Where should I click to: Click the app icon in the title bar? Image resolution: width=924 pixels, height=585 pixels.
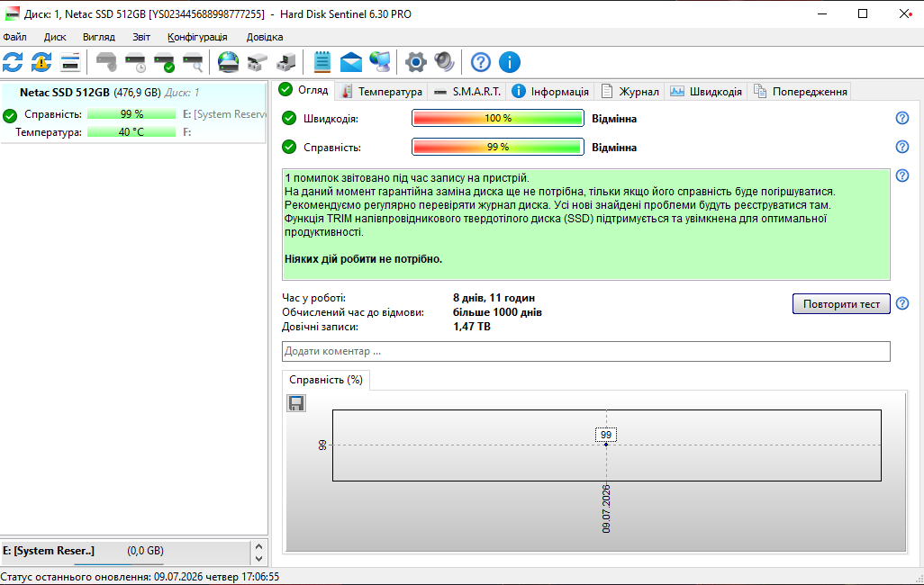click(x=12, y=13)
